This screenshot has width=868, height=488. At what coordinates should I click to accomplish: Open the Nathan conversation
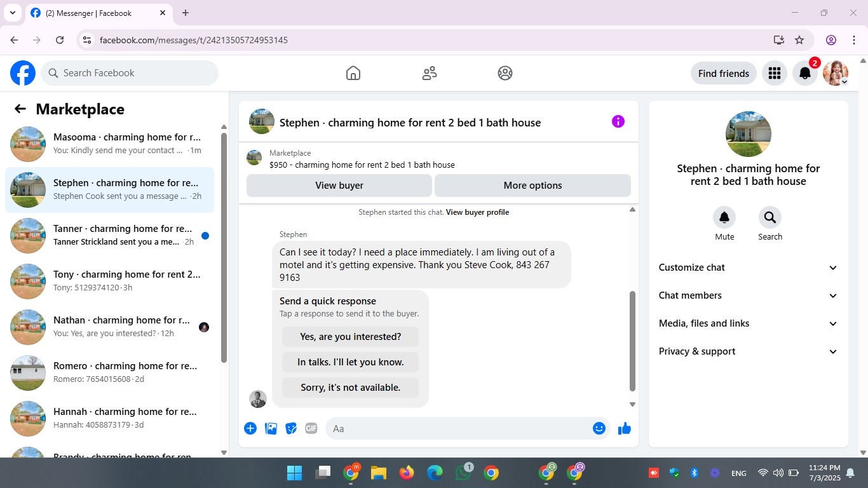click(109, 327)
